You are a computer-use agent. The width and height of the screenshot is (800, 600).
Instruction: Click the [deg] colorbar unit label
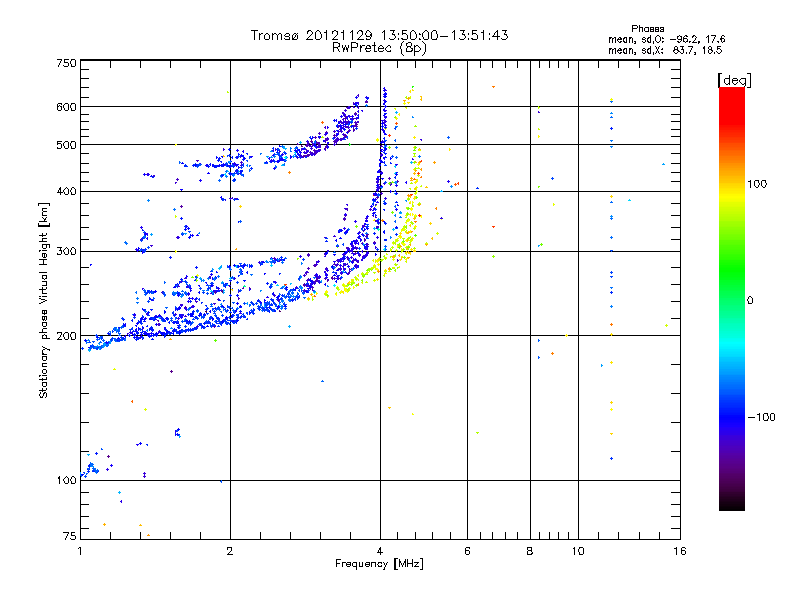[734, 79]
